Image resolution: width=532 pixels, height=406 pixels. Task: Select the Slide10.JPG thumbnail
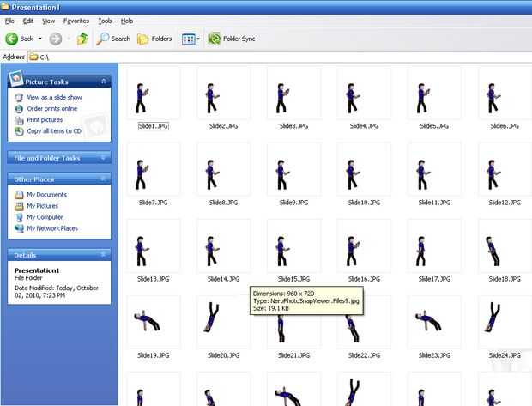[364, 169]
